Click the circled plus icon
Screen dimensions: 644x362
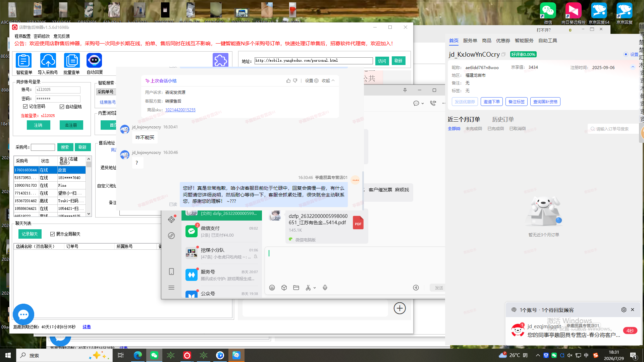[399, 308]
